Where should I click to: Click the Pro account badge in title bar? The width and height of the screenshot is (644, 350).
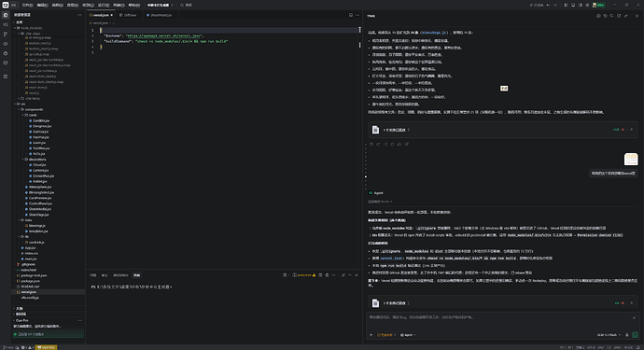pos(599,5)
